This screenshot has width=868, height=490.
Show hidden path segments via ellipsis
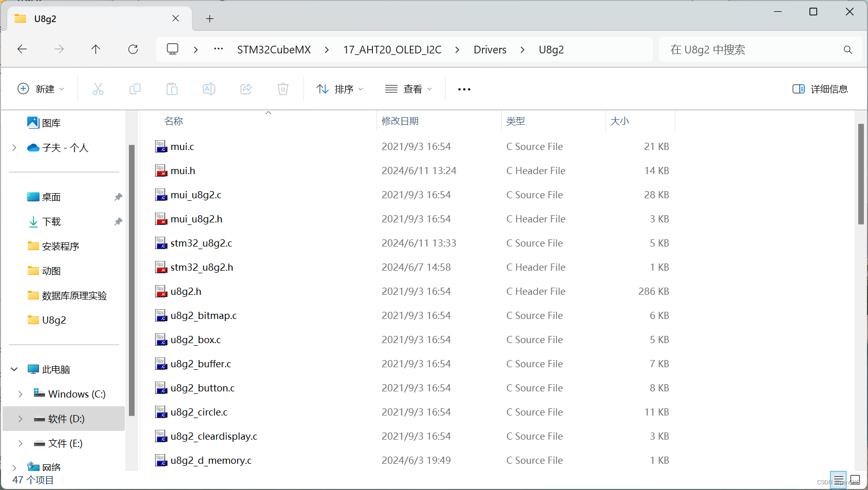click(x=219, y=49)
